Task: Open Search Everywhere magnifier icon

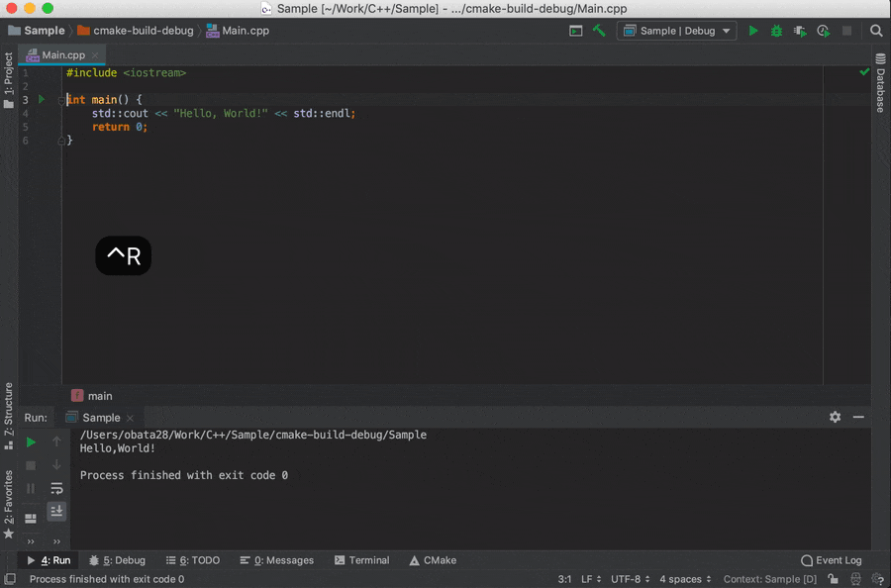Action: click(876, 31)
